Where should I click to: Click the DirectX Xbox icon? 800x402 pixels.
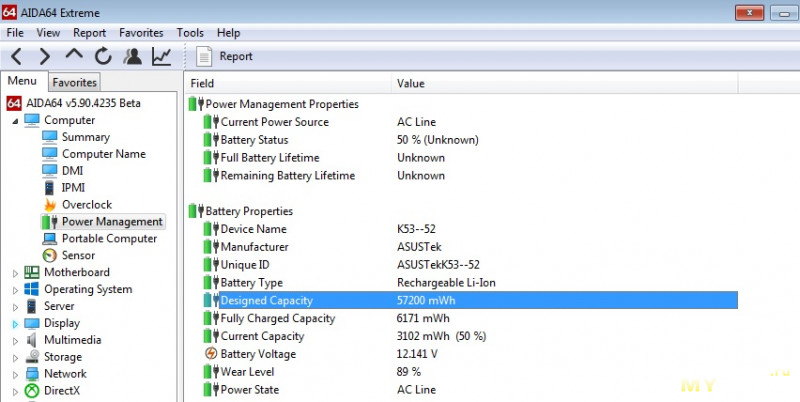coord(32,391)
